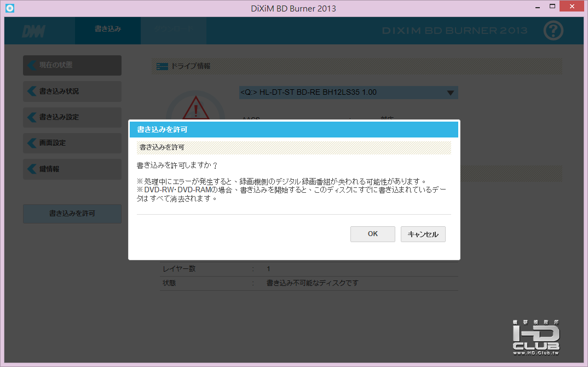The width and height of the screenshot is (588, 367).
Task: Click the 書き込みを許可しますか？ question text
Action: coord(177,165)
